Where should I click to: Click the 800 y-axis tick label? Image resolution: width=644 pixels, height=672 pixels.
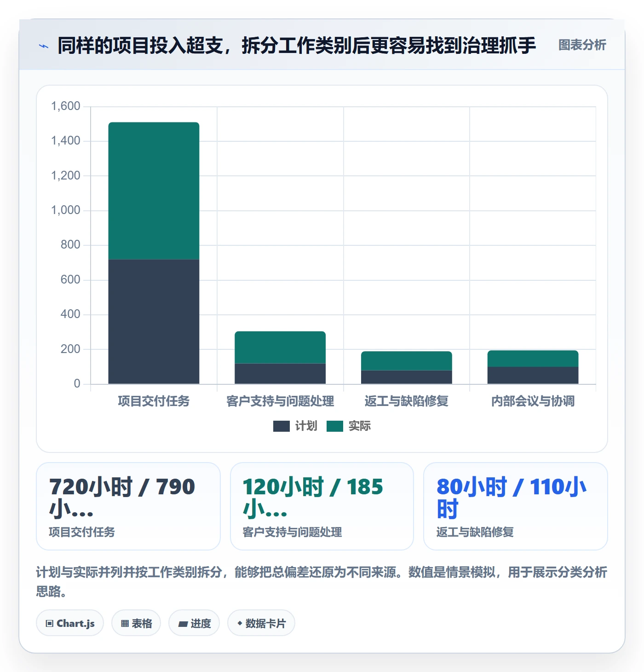pyautogui.click(x=70, y=245)
